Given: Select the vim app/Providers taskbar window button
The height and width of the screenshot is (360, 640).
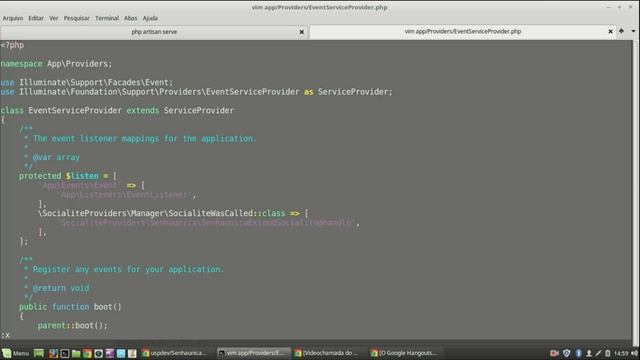Looking at the screenshot, I should pos(253,353).
